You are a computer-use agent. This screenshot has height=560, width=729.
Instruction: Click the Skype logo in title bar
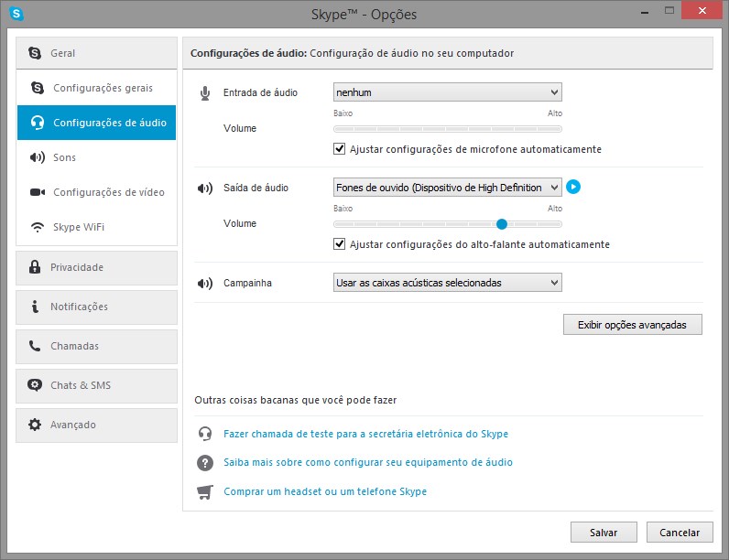click(16, 14)
